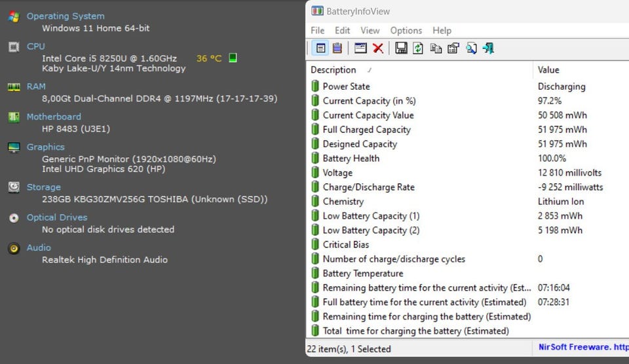The width and height of the screenshot is (629, 364).
Task: Sort by the Value column header
Action: click(581, 70)
